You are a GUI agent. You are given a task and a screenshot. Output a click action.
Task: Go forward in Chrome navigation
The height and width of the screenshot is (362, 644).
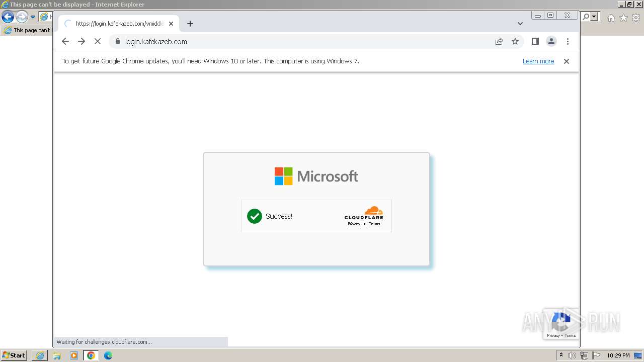pos(82,42)
